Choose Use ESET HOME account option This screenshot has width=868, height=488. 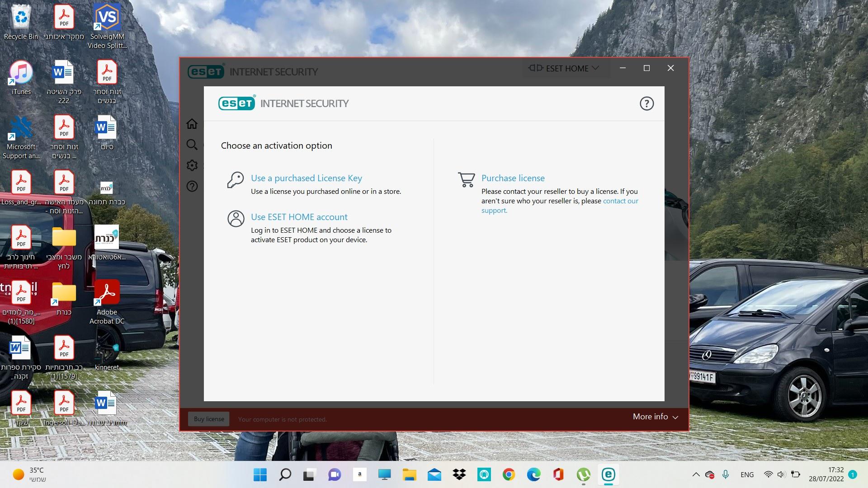(x=299, y=217)
